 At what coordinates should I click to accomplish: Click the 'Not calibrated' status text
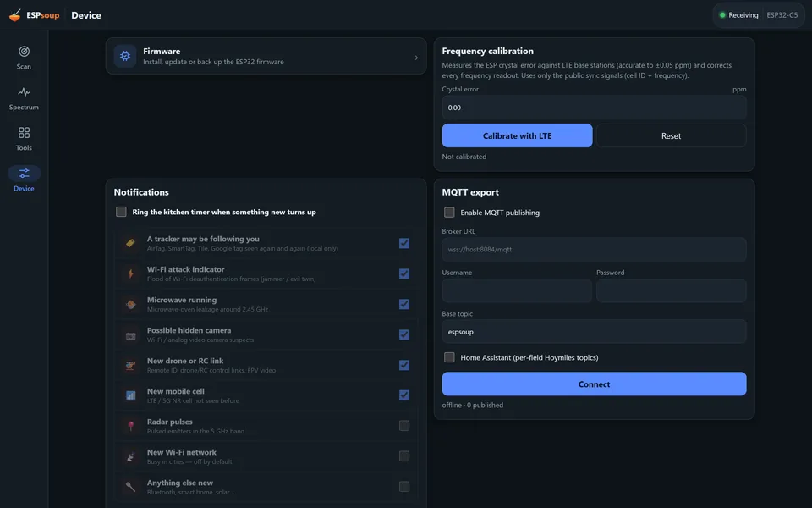[464, 157]
